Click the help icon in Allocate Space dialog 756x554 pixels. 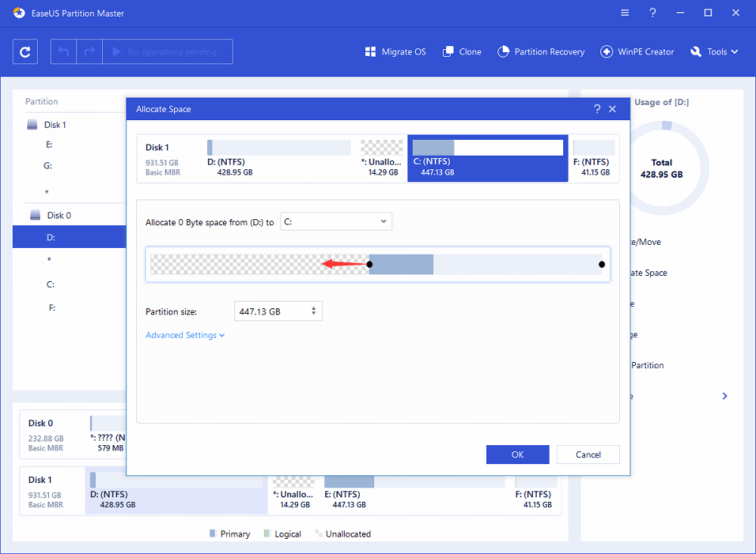[x=597, y=110]
